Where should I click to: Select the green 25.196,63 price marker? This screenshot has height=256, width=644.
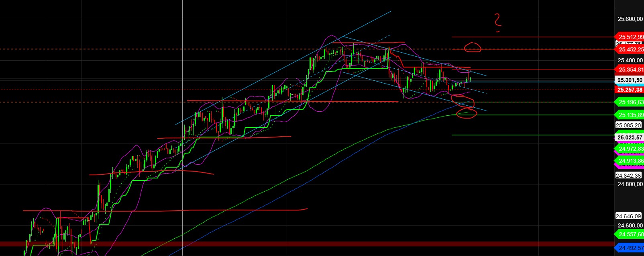(x=630, y=102)
